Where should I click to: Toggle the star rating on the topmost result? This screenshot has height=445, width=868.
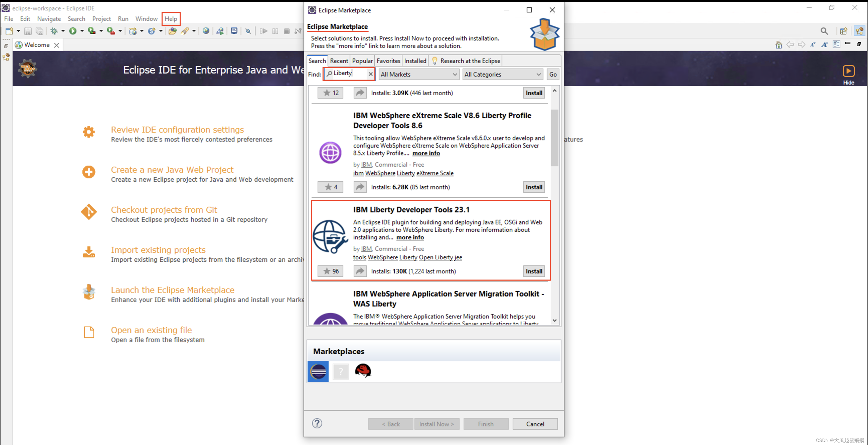point(330,93)
